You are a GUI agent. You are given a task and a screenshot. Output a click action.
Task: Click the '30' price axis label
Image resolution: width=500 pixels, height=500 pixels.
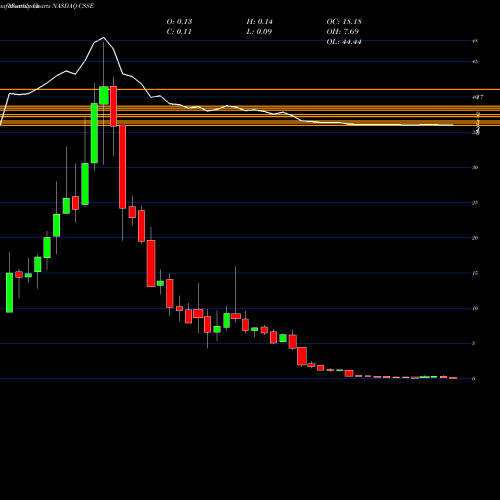point(475,167)
